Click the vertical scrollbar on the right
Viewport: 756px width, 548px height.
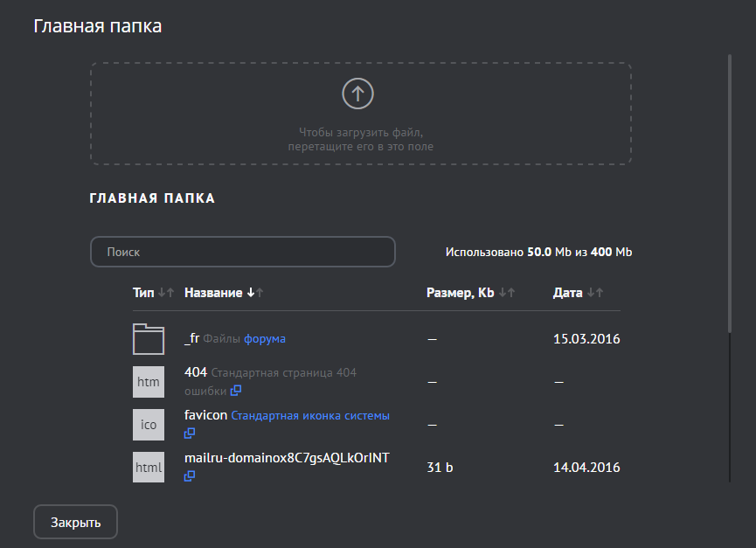click(x=730, y=192)
